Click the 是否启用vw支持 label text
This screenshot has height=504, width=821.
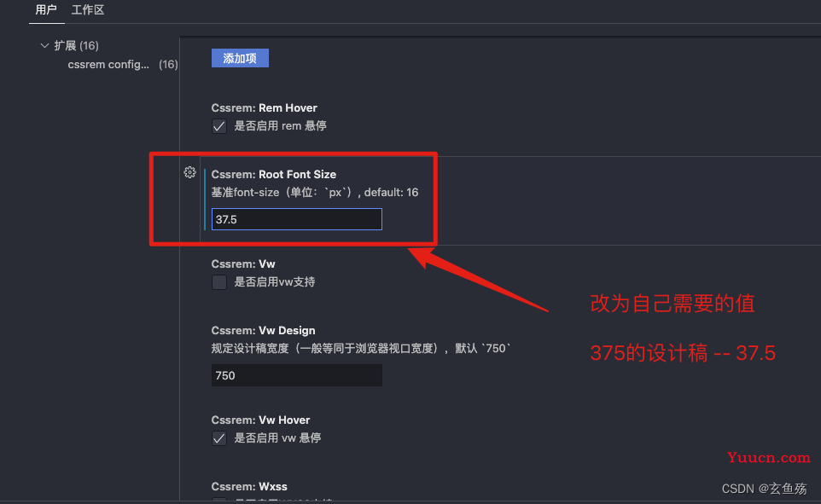(274, 281)
